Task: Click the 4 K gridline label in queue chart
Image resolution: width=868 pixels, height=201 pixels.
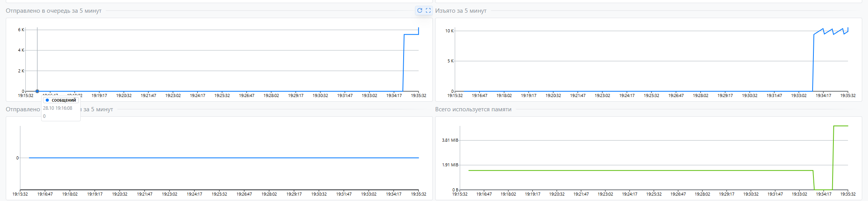Action: [21, 50]
